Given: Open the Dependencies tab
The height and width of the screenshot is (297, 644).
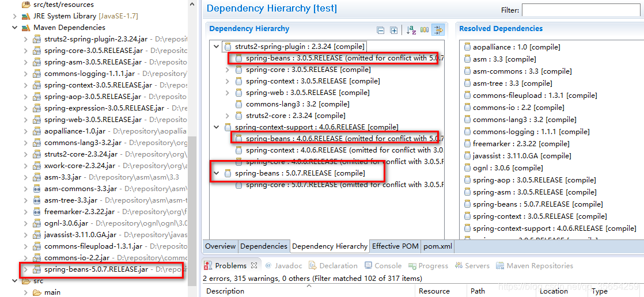Looking at the screenshot, I should pyautogui.click(x=264, y=246).
